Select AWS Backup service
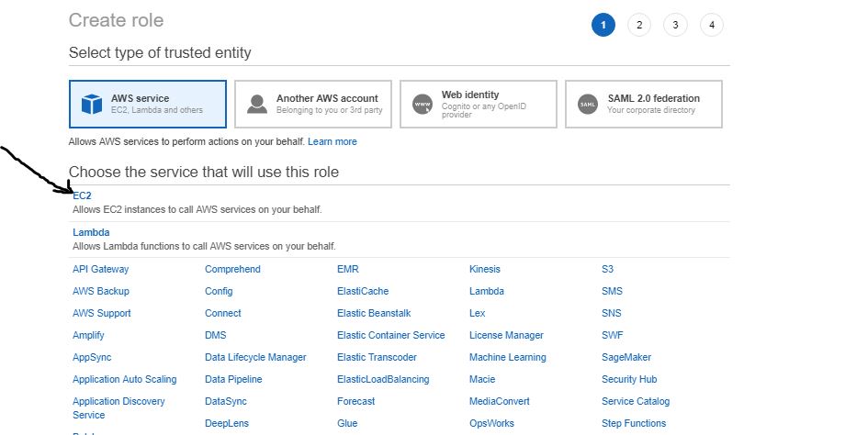 [101, 291]
